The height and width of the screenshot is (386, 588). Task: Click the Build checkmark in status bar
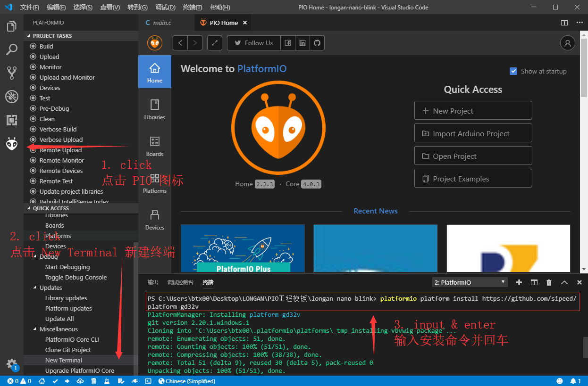click(x=55, y=381)
